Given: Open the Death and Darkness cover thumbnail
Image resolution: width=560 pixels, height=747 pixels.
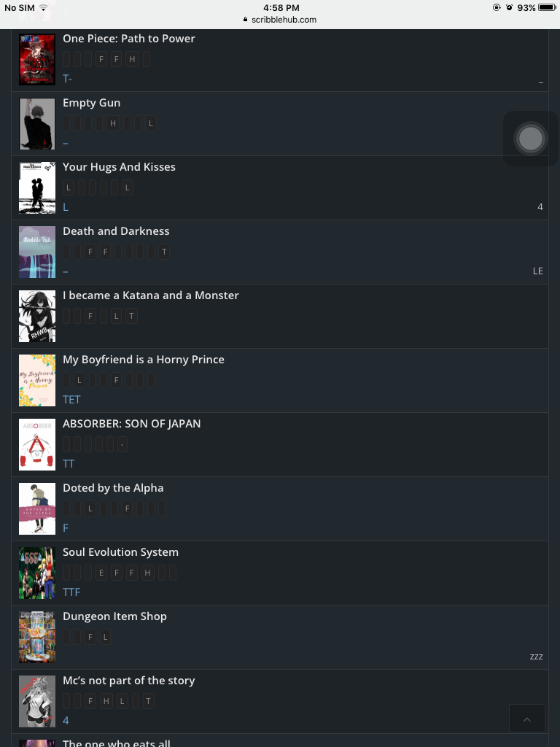Looking at the screenshot, I should coord(37,252).
